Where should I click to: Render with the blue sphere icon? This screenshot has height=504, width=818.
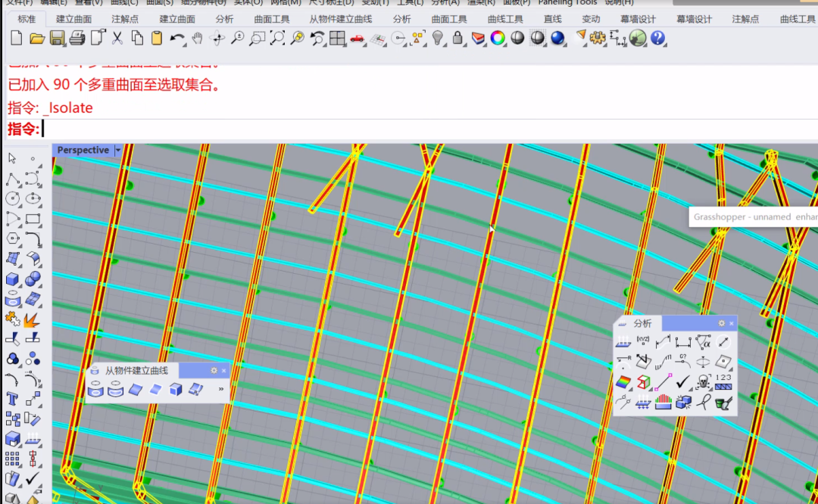(557, 38)
